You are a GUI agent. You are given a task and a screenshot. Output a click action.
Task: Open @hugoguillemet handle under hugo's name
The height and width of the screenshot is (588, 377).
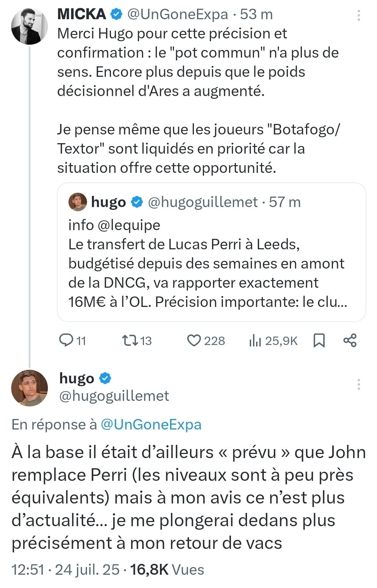pos(114,396)
